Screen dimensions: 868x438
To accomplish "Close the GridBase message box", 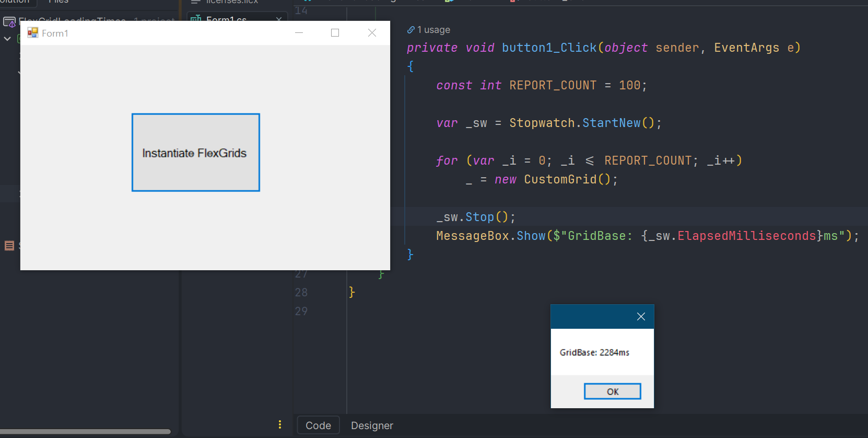I will (641, 317).
